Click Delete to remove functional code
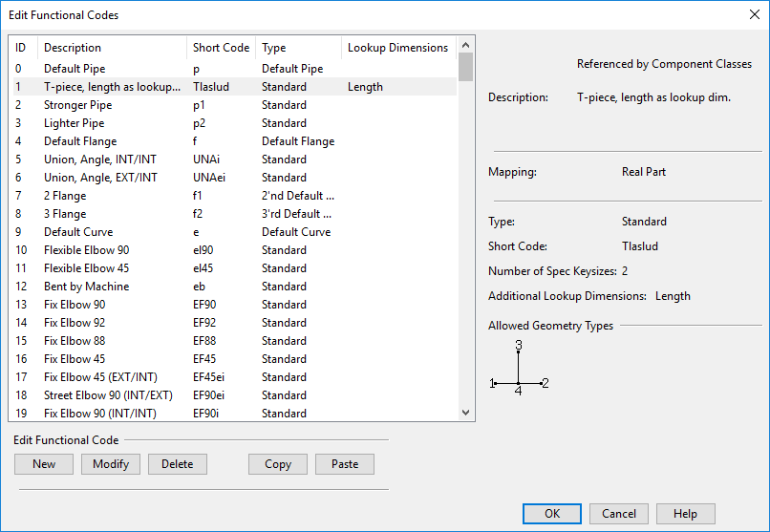The width and height of the screenshot is (770, 532). coord(177,464)
